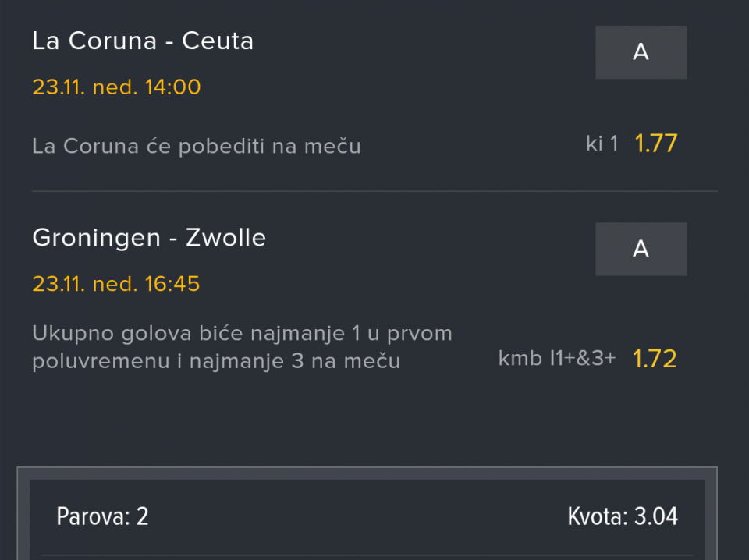
Task: Click the 'Kvota: 3.04' total odds
Action: (623, 516)
